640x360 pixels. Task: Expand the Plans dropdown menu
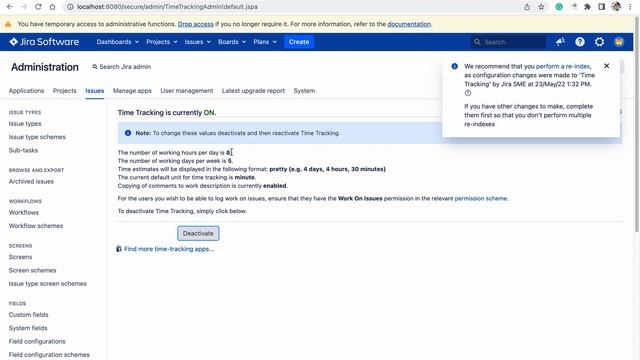[265, 42]
